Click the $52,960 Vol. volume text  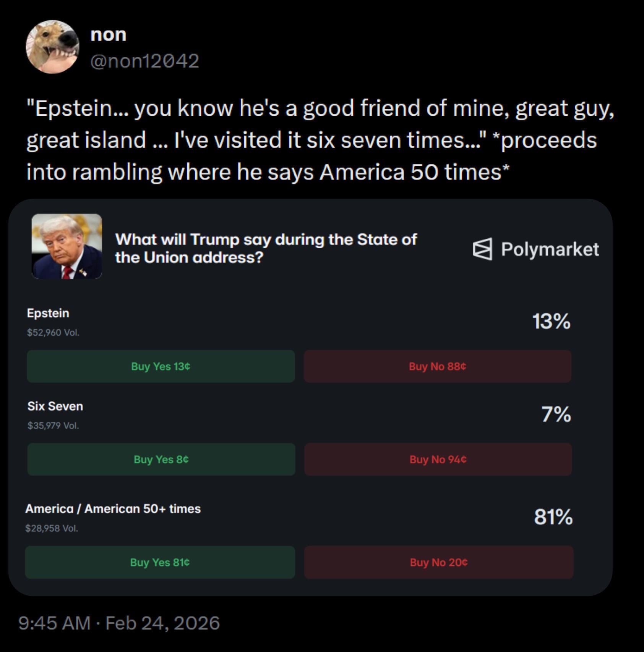(53, 333)
